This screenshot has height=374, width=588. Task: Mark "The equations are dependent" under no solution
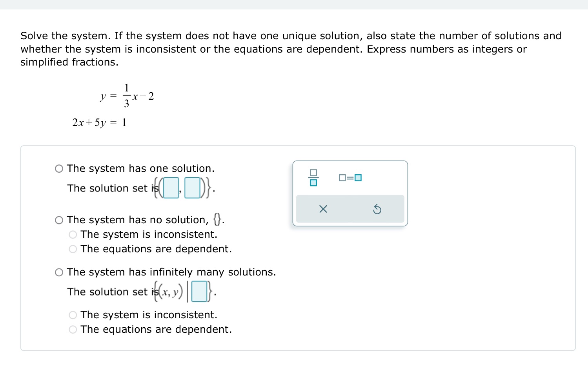click(x=73, y=249)
